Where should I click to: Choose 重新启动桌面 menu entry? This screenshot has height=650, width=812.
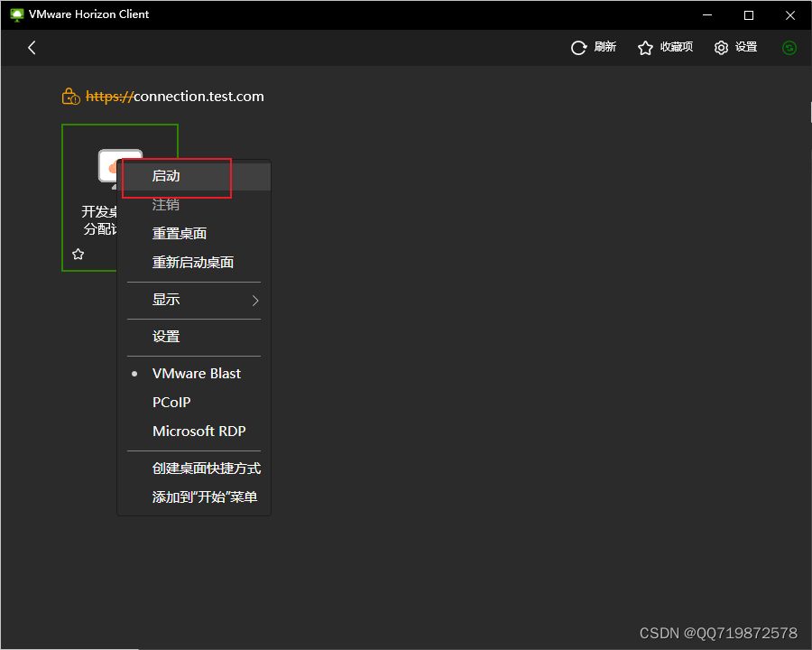click(x=194, y=263)
